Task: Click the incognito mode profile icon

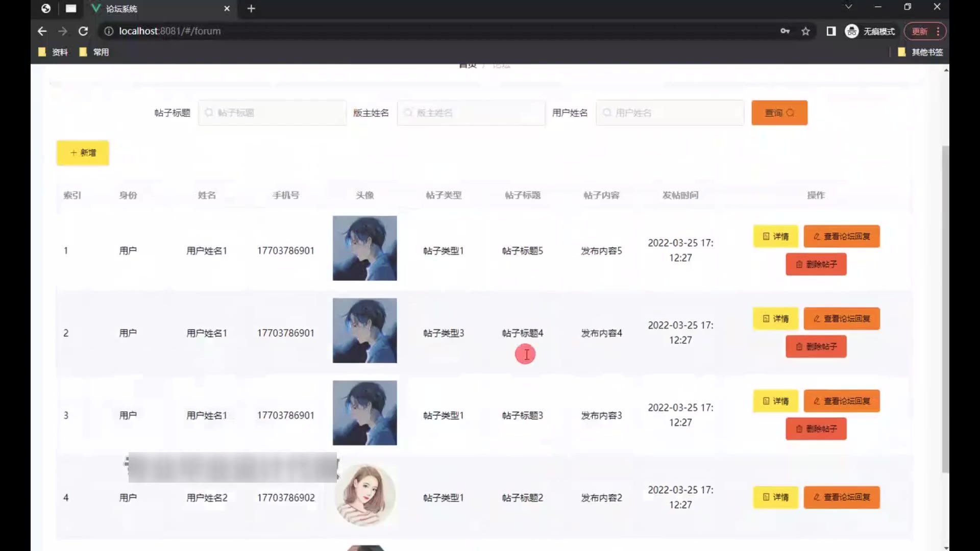Action: (851, 31)
